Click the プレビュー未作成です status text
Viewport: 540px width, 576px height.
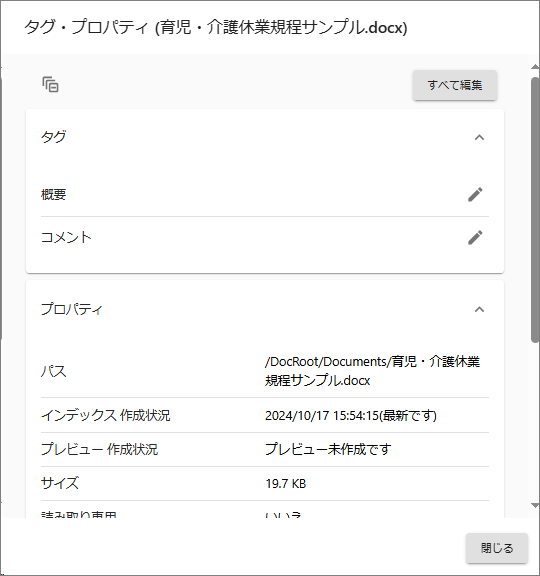pos(328,449)
